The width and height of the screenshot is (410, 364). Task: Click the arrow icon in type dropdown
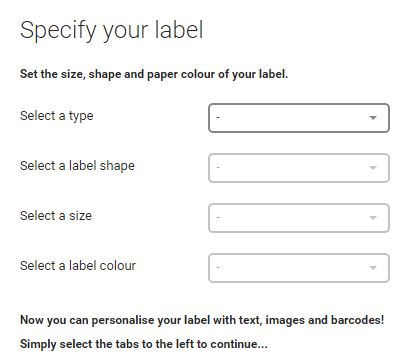373,118
